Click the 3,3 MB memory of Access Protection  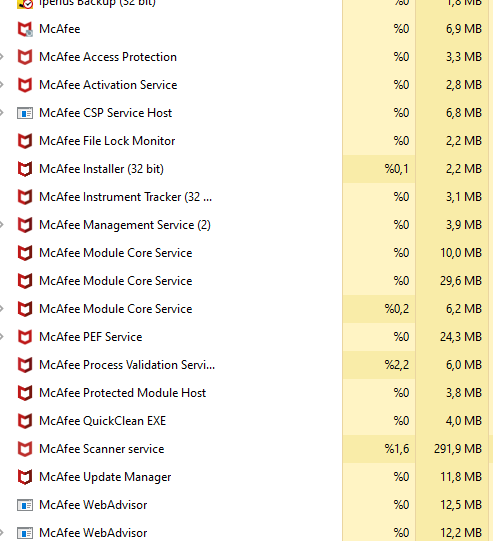click(464, 57)
